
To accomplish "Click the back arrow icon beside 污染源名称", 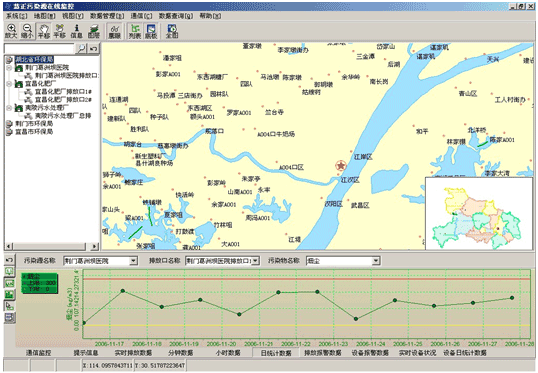I will coord(10,260).
